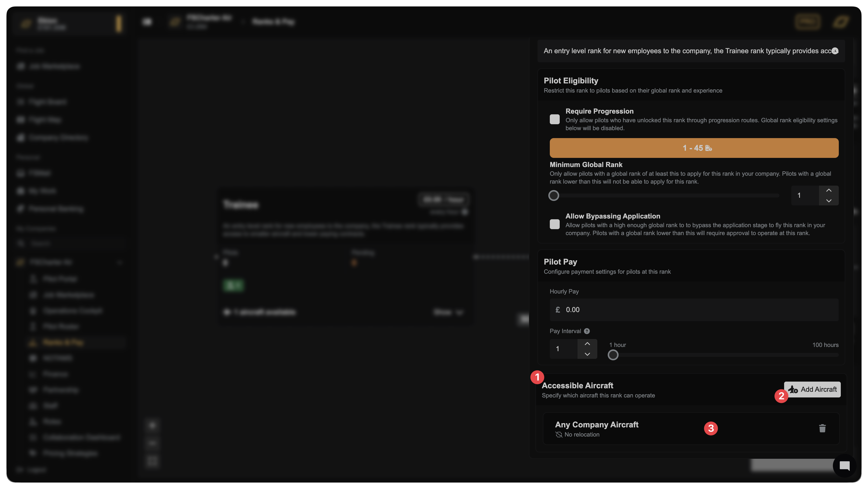
Task: Click the pay interval hours slider handle
Action: (613, 355)
